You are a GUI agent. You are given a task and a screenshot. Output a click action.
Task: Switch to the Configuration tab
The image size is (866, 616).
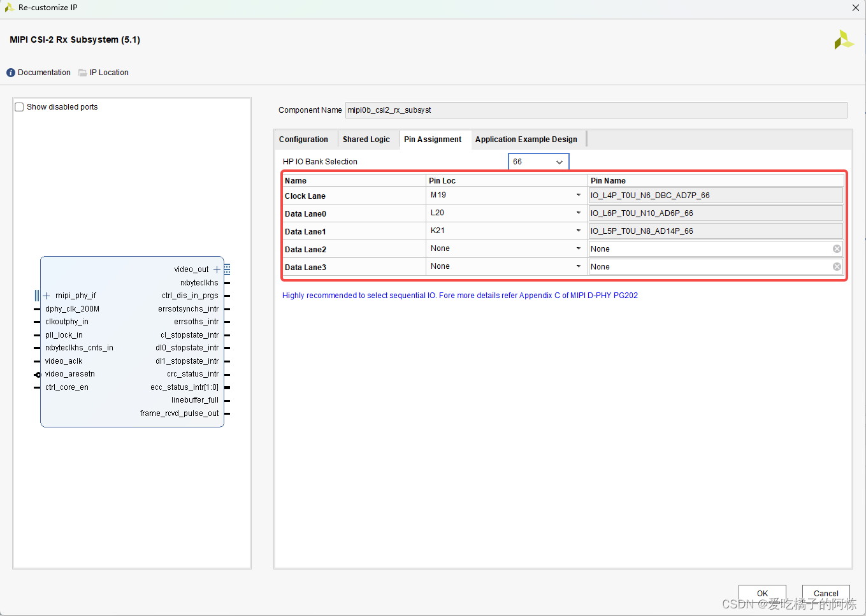305,139
